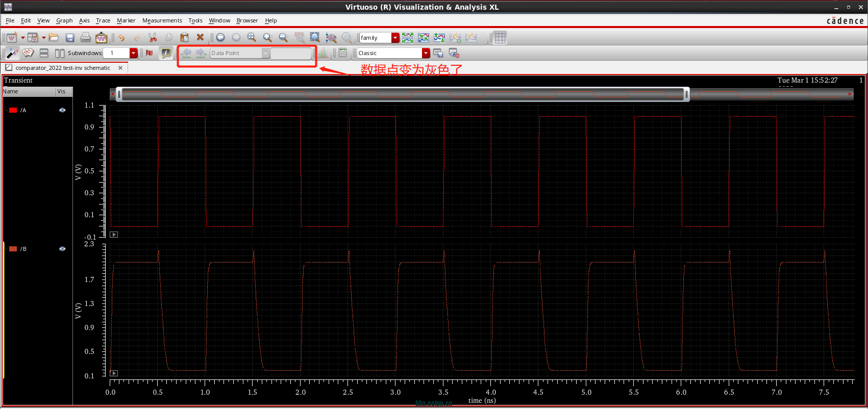Click the magic wand selection icon
The height and width of the screenshot is (409, 868).
coord(12,53)
